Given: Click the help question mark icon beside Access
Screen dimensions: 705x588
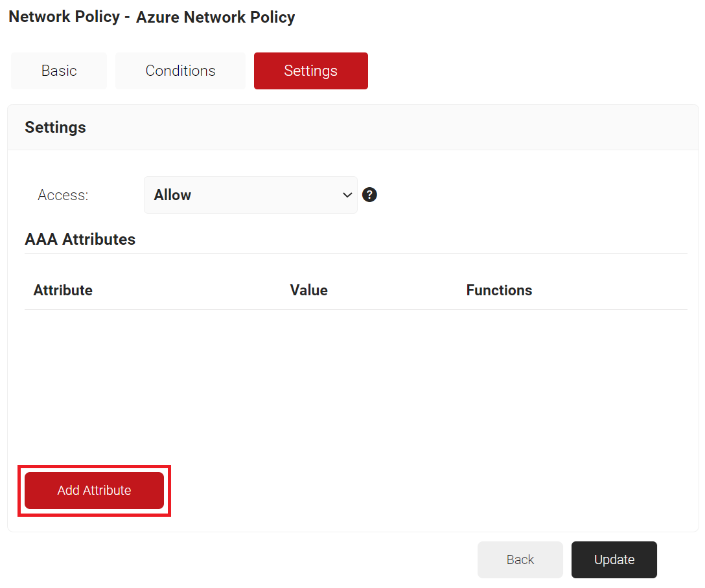Looking at the screenshot, I should point(369,195).
